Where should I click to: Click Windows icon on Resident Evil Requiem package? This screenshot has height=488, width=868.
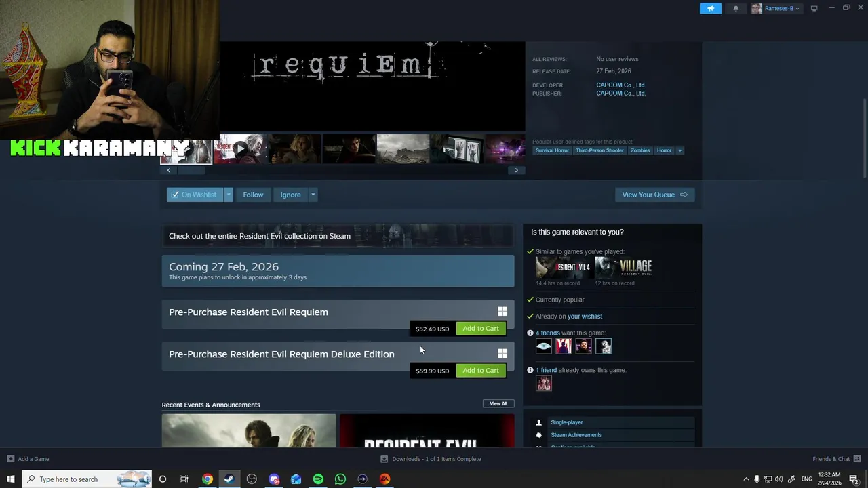coord(502,312)
